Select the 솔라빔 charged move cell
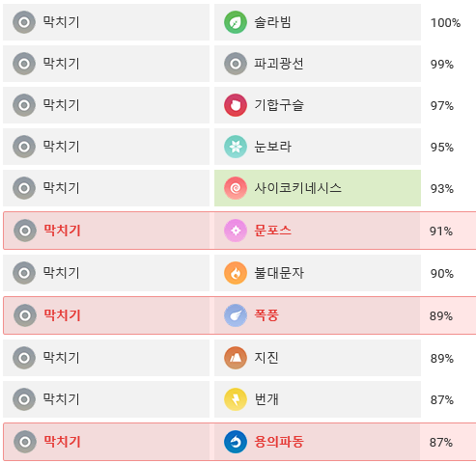Screen dimensions: 476x463 [318, 22]
